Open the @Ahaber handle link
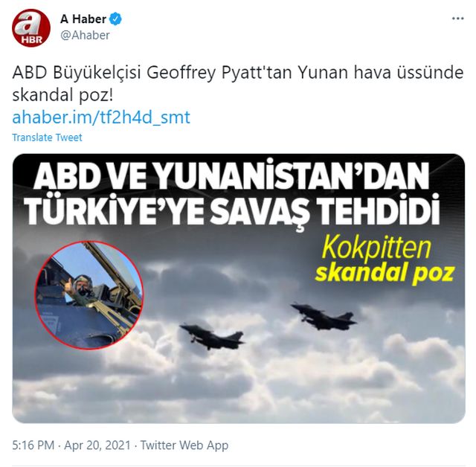The width and height of the screenshot is (476, 467). 85,35
